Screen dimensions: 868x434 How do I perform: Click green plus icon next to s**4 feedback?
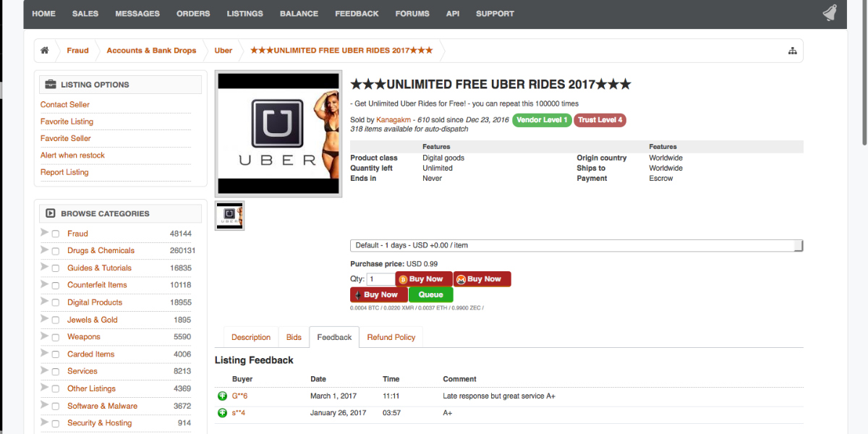click(x=222, y=413)
